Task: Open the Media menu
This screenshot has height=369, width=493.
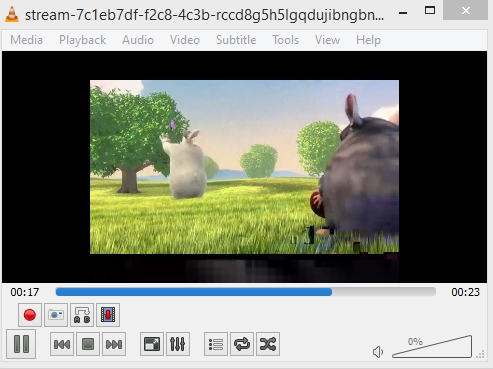Action: point(26,40)
